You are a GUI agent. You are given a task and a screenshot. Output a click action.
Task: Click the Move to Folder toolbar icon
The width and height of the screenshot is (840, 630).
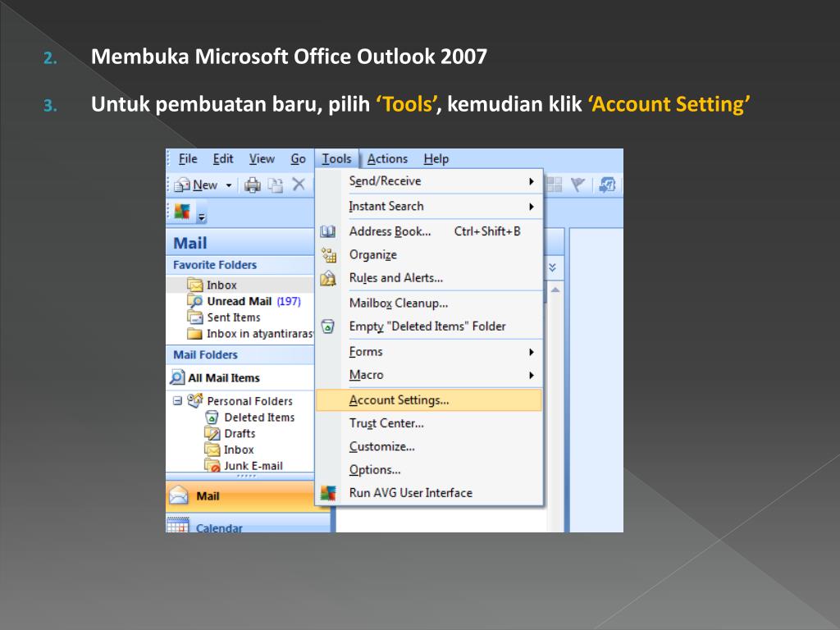pyautogui.click(x=276, y=185)
